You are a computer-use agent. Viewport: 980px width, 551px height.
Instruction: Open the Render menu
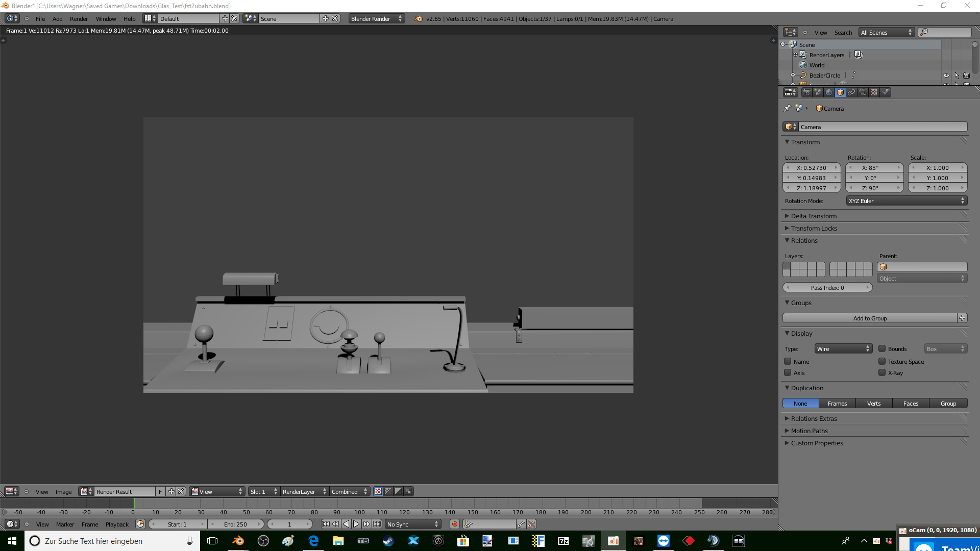79,19
